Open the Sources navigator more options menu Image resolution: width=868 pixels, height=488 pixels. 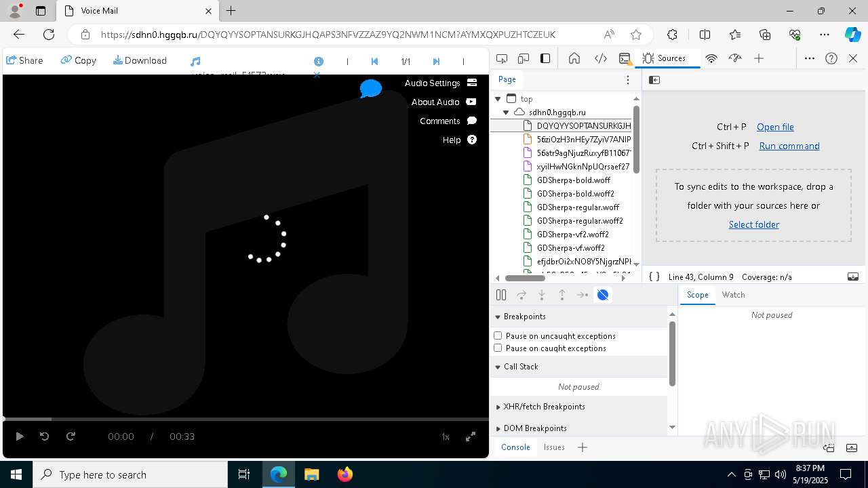pyautogui.click(x=628, y=80)
